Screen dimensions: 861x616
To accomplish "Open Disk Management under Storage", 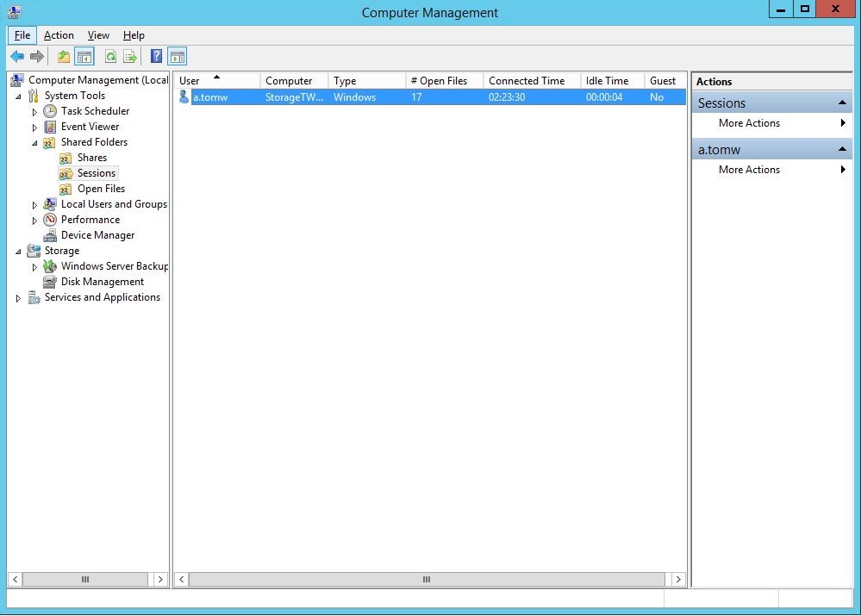I will [101, 282].
